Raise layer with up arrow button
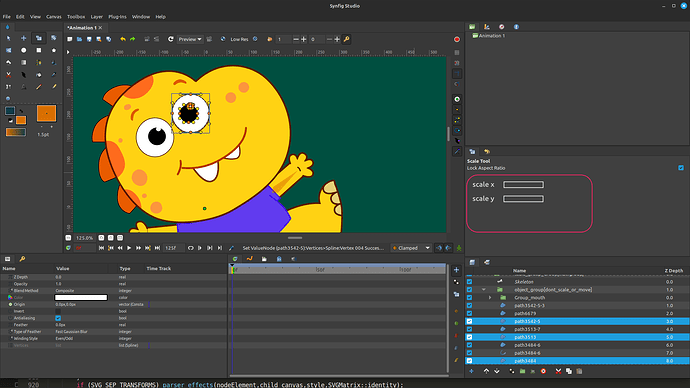This screenshot has height=388, width=690. pos(486,371)
